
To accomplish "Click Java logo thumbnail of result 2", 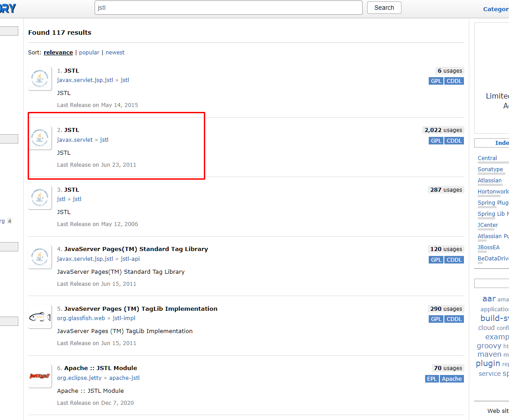I will pos(40,138).
